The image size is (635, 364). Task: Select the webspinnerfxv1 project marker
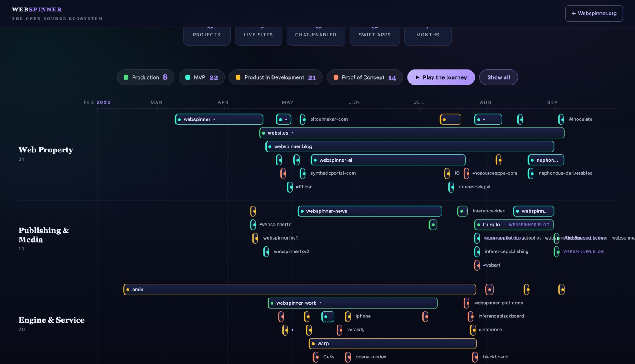[255, 238]
